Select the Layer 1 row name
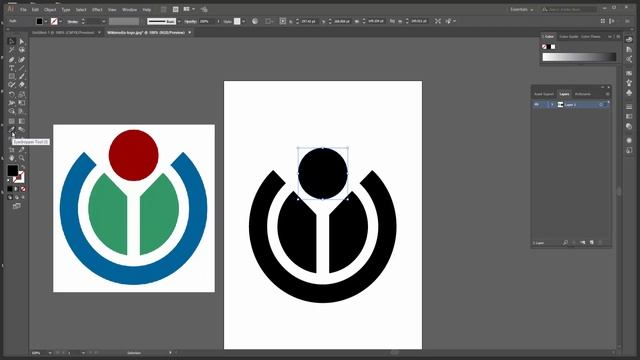 click(570, 105)
